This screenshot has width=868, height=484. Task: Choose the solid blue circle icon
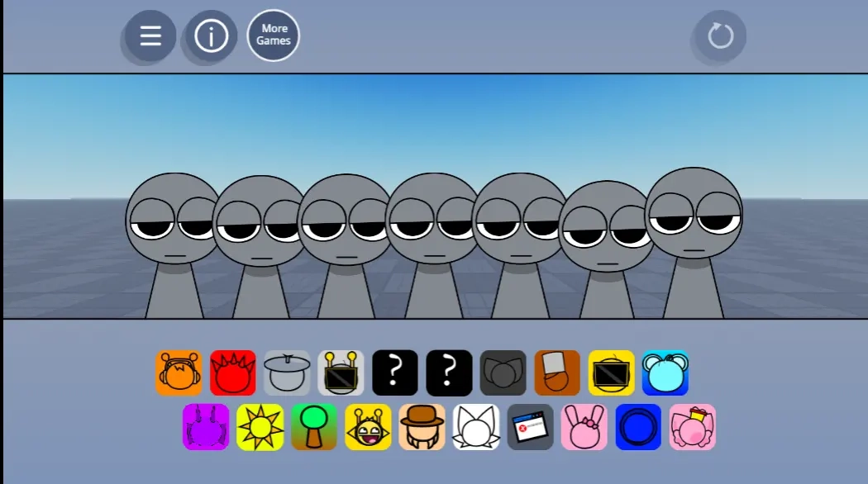click(x=638, y=427)
